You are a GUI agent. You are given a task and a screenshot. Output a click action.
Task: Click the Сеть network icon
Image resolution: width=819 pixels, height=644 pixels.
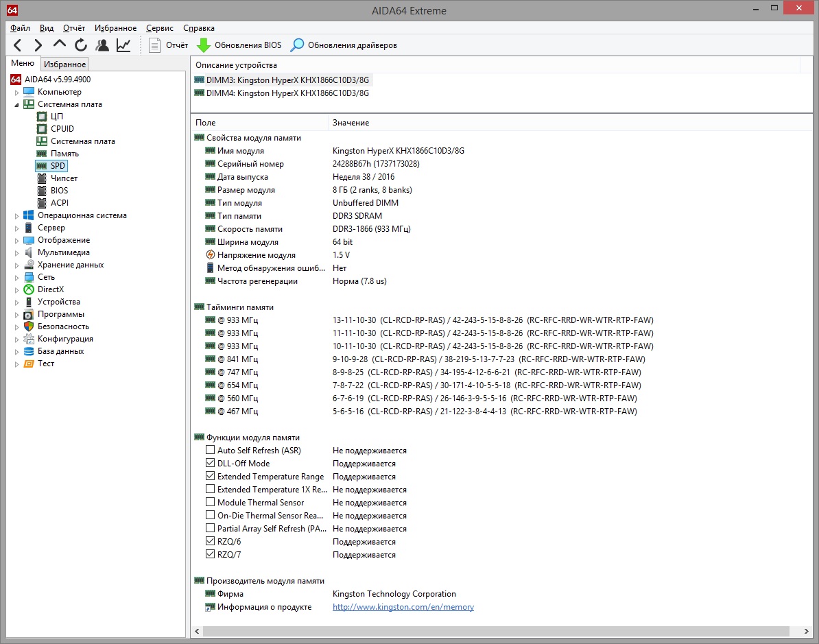(x=29, y=277)
